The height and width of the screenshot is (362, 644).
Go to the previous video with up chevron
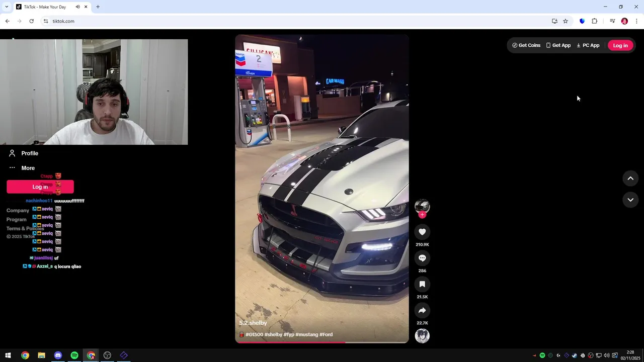[630, 178]
